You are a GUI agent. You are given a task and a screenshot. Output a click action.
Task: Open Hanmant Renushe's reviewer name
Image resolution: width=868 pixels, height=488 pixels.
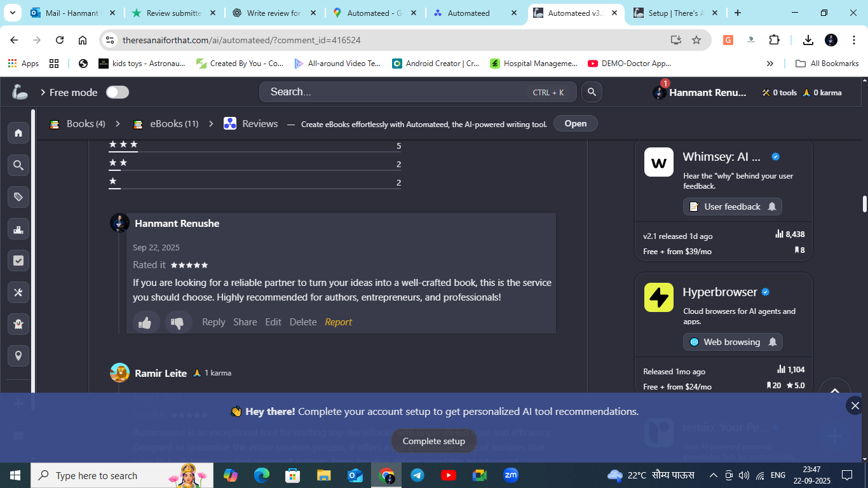(x=177, y=224)
